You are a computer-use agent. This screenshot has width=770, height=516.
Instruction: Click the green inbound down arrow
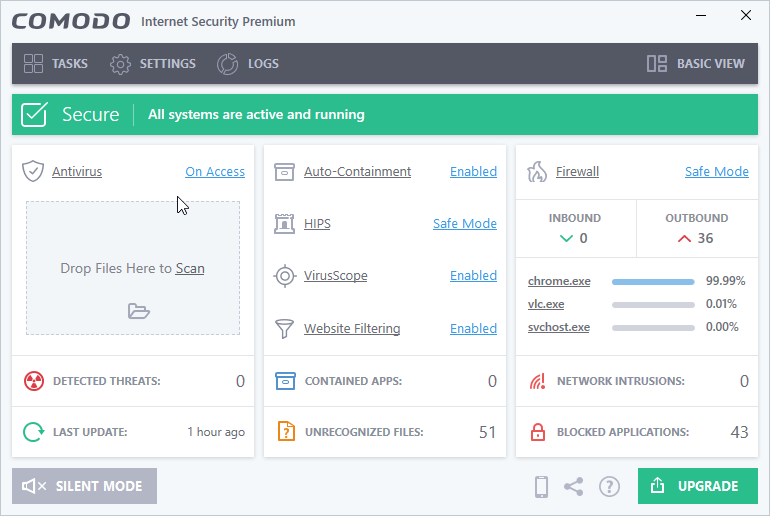point(566,239)
